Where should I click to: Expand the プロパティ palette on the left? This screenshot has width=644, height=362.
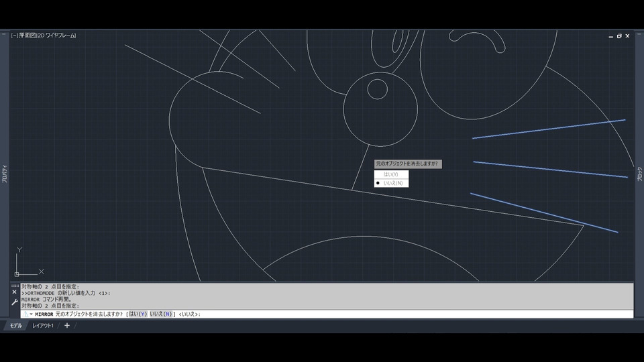(5, 174)
